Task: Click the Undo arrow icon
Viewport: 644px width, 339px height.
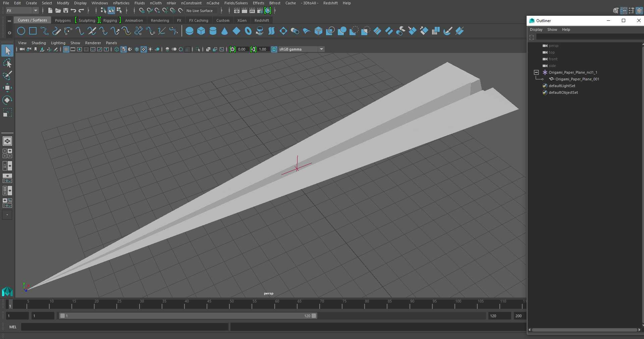Action: pyautogui.click(x=73, y=11)
